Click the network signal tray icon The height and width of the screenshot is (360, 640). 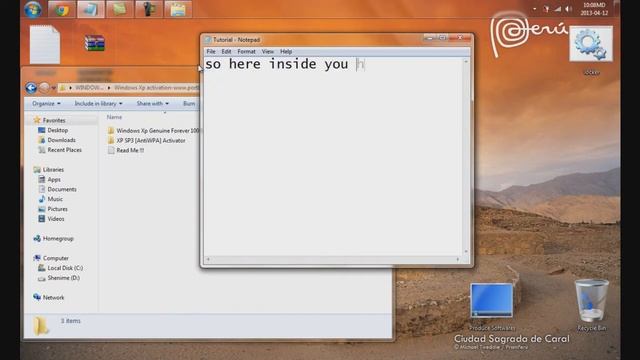558,9
